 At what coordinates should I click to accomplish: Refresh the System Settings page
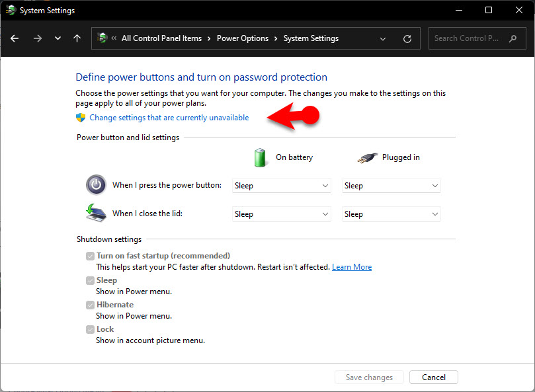pyautogui.click(x=407, y=39)
